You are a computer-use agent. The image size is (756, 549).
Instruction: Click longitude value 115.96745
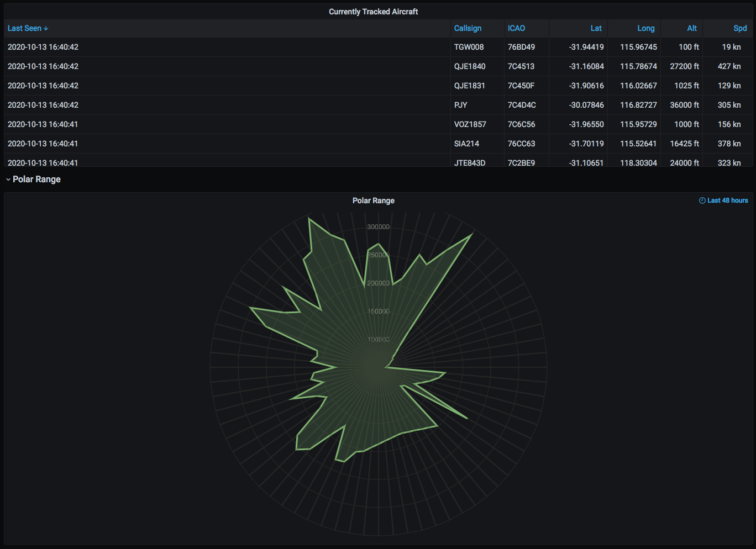[x=638, y=47]
